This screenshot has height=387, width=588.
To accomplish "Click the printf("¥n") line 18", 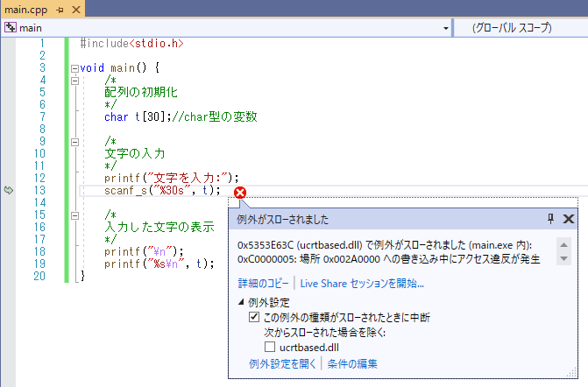I will point(144,251).
